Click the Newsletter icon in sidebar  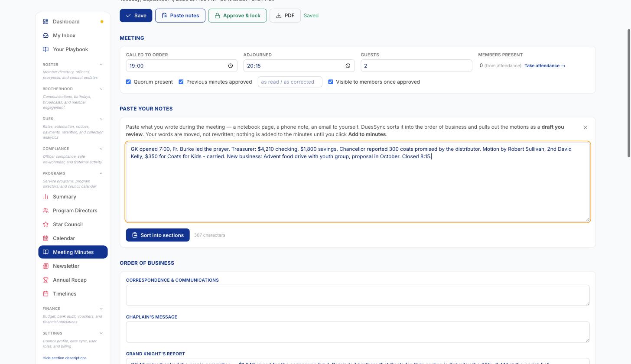coord(46,266)
